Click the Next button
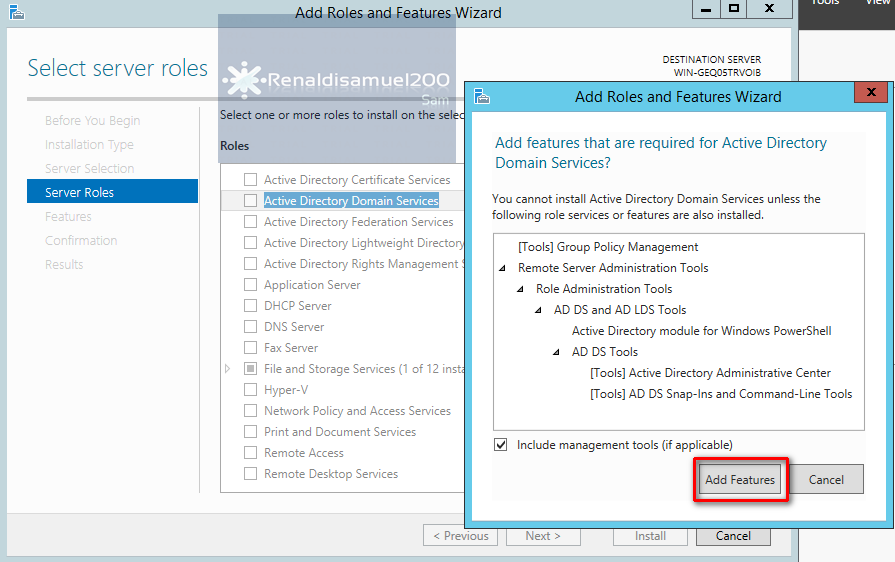The height and width of the screenshot is (562, 895). (x=543, y=536)
